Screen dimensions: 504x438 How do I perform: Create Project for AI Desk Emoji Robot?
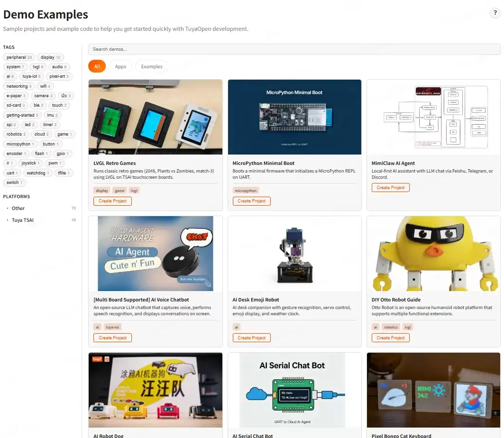coord(252,338)
